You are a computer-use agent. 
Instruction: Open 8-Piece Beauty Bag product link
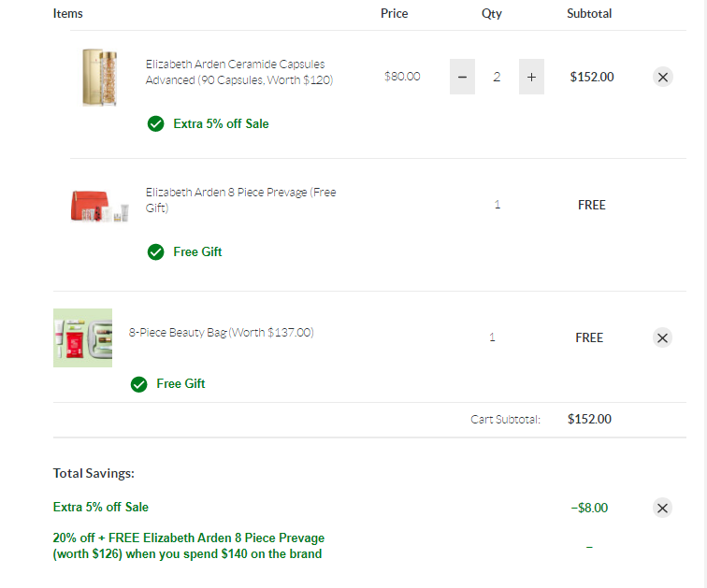[x=221, y=333]
